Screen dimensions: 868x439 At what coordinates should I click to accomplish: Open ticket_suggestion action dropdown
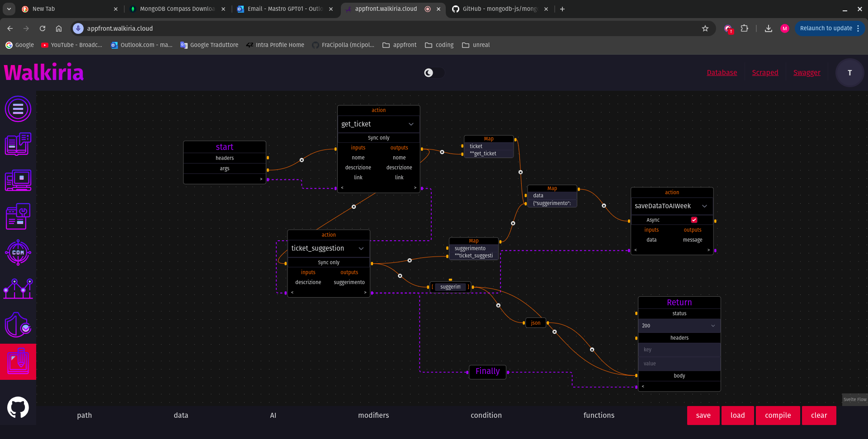[x=328, y=248]
